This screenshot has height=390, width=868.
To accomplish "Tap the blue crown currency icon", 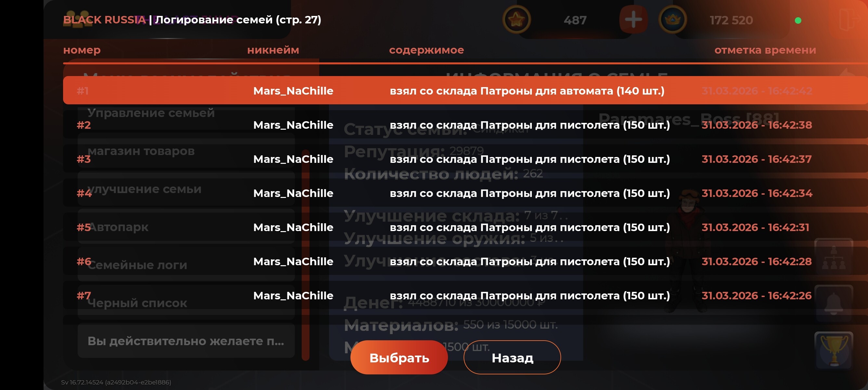I will [x=673, y=19].
